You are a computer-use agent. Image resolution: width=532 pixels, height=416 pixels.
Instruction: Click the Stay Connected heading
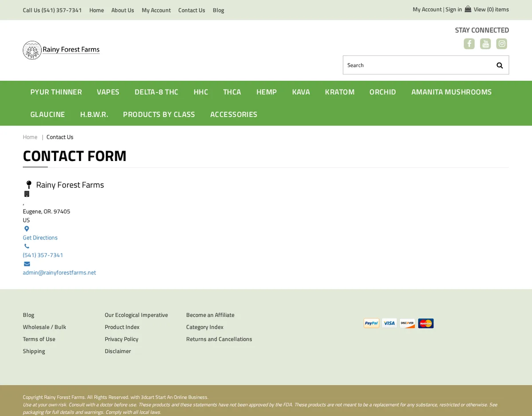point(482,30)
